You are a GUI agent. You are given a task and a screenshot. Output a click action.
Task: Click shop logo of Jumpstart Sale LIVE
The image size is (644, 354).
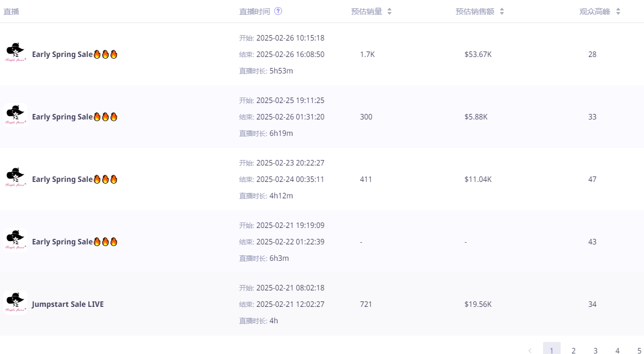15,304
